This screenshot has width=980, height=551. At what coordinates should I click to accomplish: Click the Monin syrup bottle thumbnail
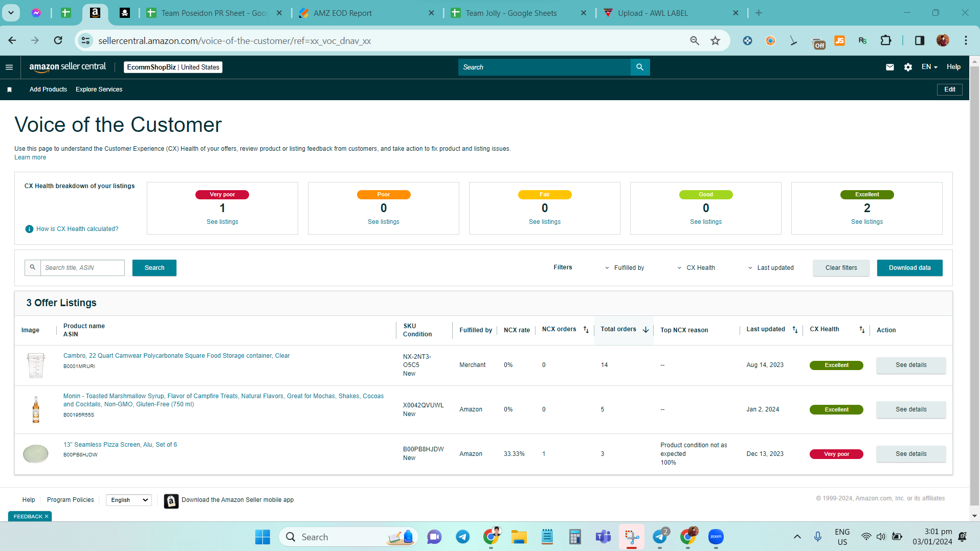click(x=36, y=410)
